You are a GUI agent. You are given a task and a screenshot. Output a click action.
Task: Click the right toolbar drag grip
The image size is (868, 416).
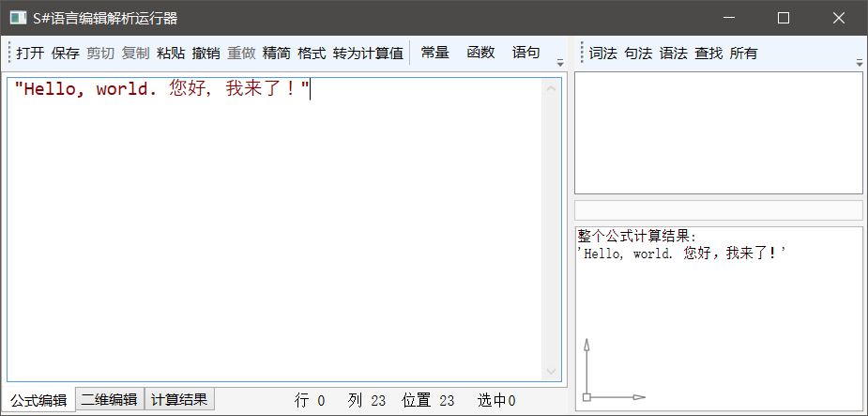point(582,54)
